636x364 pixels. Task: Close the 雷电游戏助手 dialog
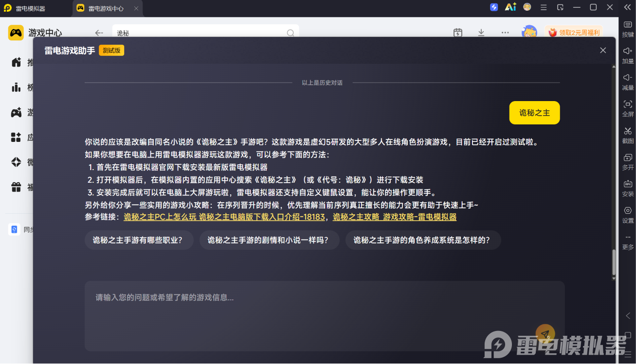[x=603, y=50]
